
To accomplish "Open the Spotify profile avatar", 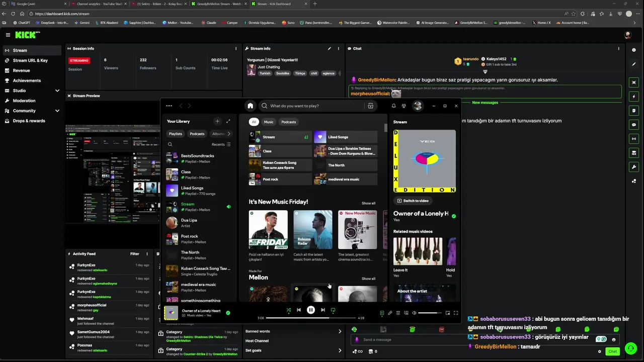I will point(418,106).
